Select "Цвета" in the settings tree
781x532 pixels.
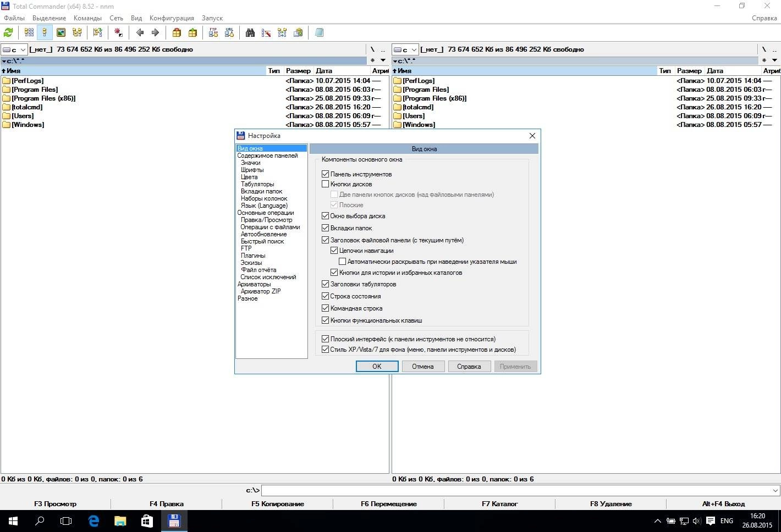[x=249, y=177]
